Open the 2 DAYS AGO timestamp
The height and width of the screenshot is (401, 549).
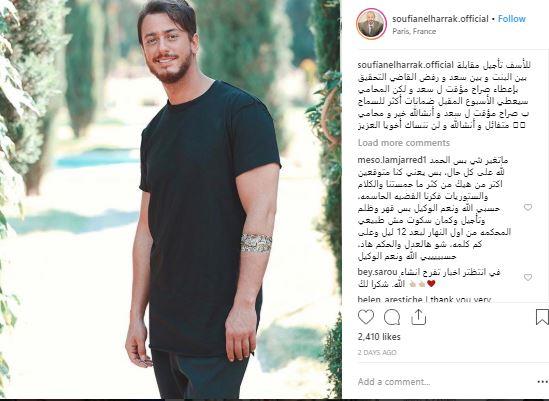click(377, 352)
